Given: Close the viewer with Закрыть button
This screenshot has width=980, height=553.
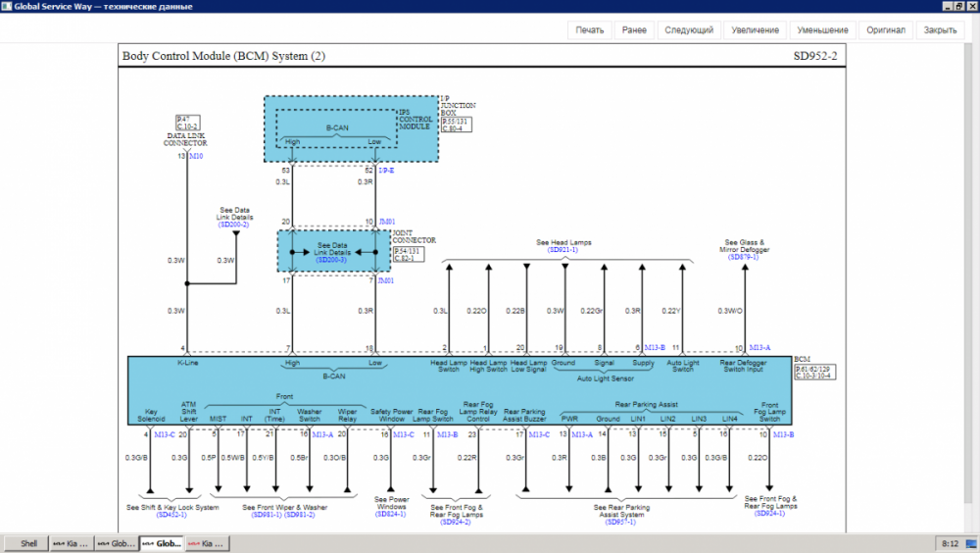Looking at the screenshot, I should [940, 30].
